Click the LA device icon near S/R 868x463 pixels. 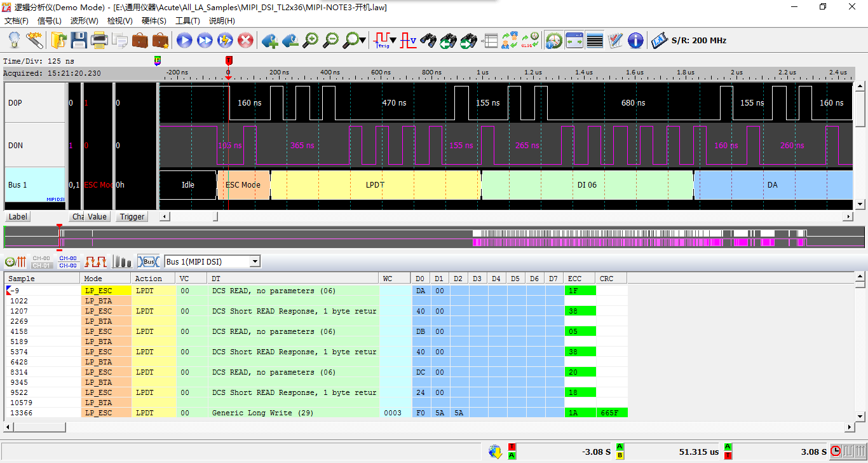(x=660, y=41)
